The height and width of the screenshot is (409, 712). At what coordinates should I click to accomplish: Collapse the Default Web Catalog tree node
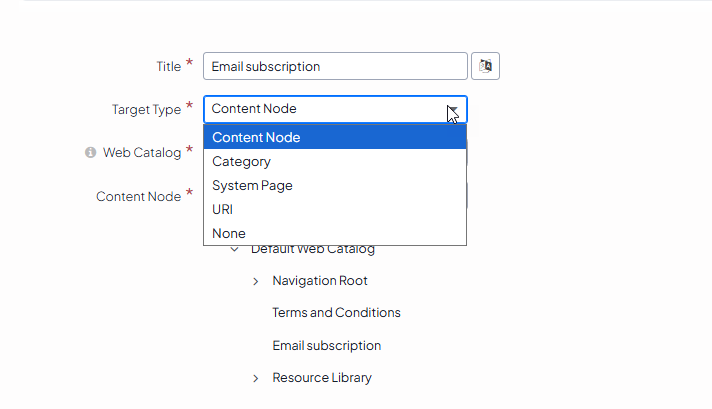point(234,249)
